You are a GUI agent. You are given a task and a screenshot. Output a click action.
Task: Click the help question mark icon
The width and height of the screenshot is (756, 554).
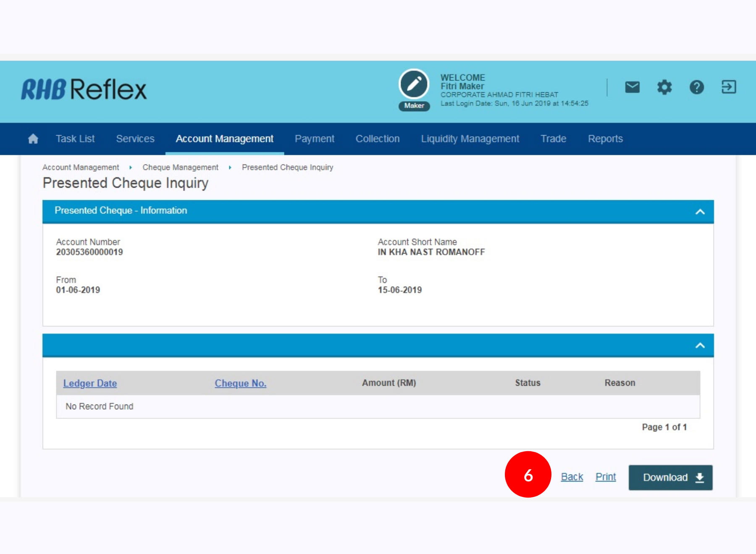696,87
